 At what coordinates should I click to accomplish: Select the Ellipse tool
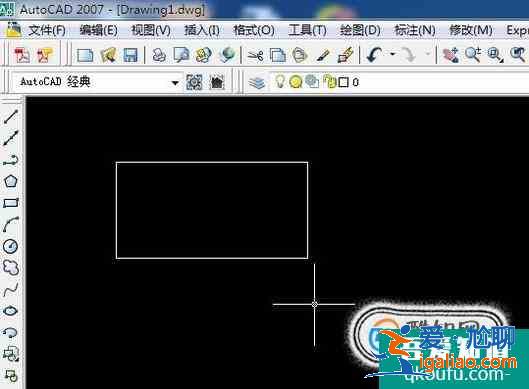point(10,311)
